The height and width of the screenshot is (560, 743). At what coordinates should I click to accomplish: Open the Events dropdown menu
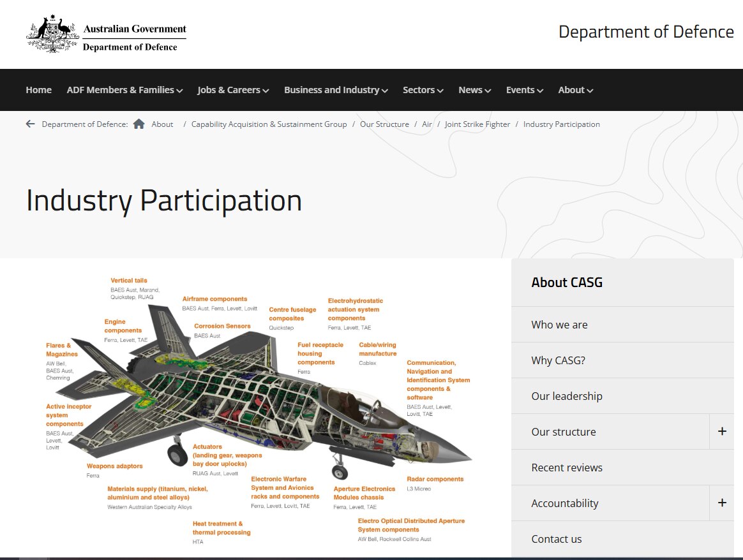(524, 90)
